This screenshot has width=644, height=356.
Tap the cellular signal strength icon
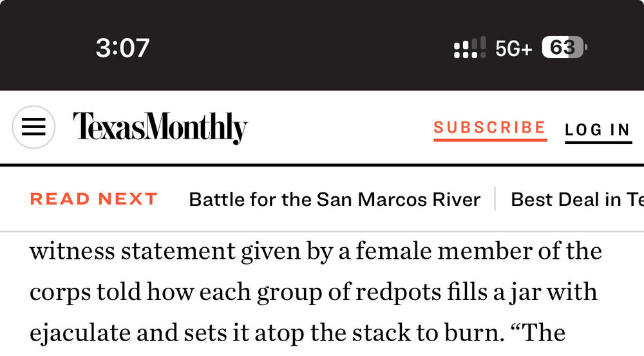tap(469, 48)
